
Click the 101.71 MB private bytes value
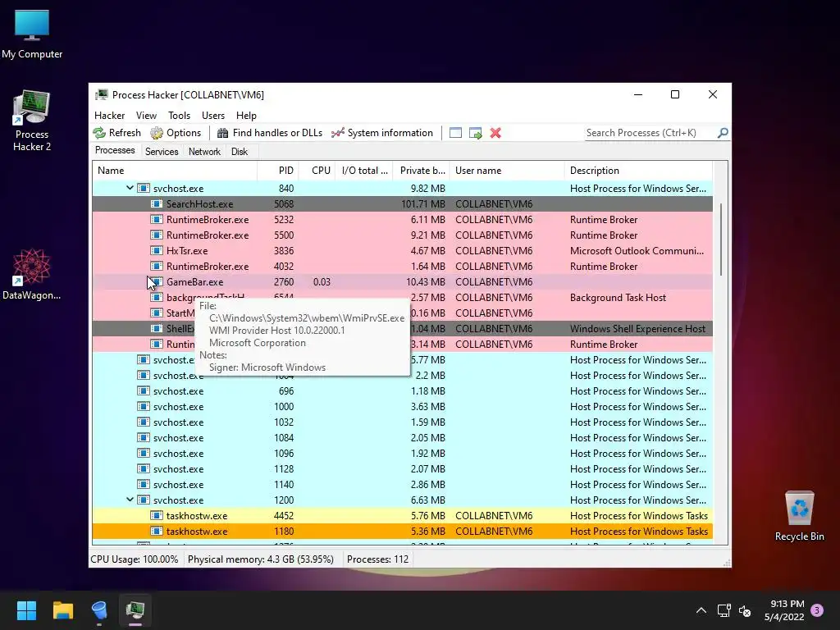tap(423, 203)
